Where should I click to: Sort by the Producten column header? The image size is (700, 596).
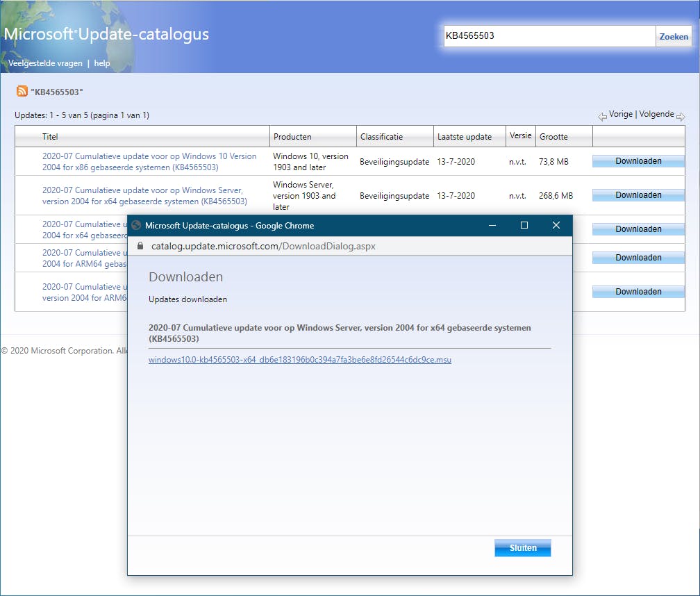pos(292,137)
